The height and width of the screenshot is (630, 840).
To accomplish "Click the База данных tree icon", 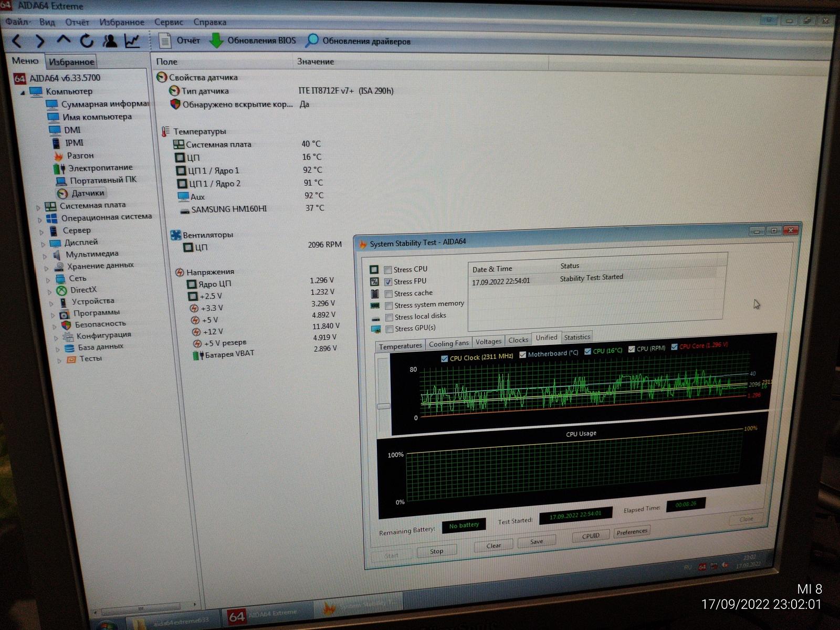I will pyautogui.click(x=69, y=348).
